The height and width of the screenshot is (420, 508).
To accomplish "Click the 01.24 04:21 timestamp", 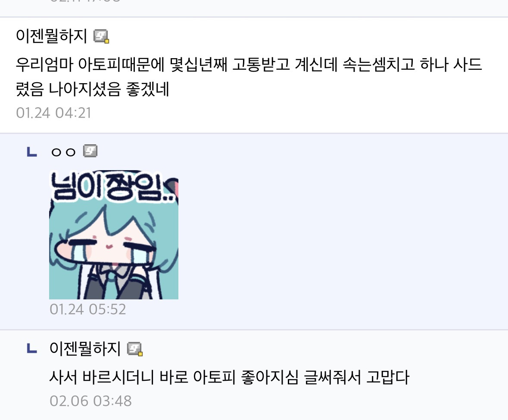I will click(x=53, y=113).
